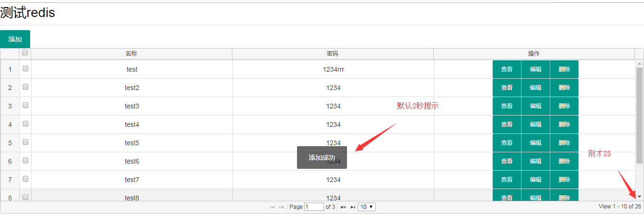Sort by the 名称 column header
This screenshot has width=644, height=223.
click(x=132, y=54)
